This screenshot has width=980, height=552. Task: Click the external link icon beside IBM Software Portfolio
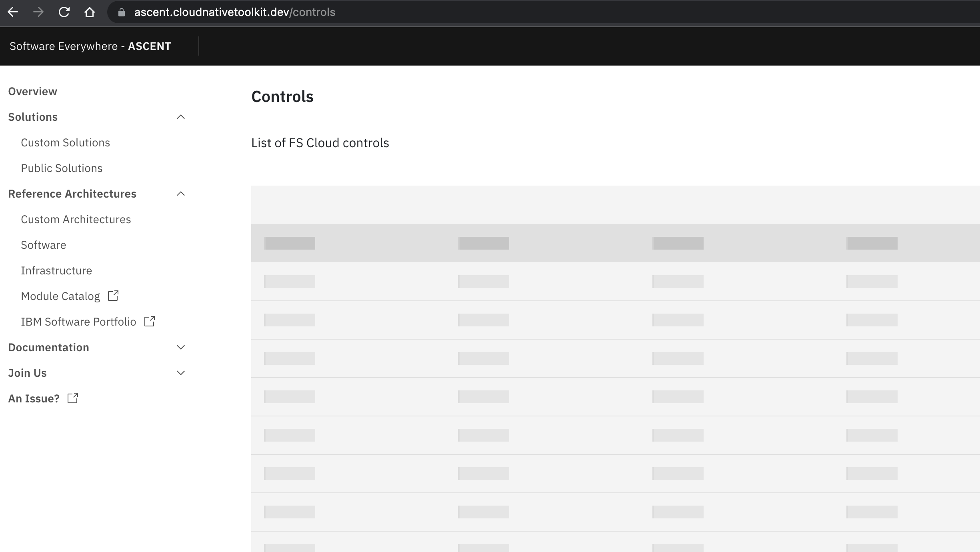click(x=149, y=321)
